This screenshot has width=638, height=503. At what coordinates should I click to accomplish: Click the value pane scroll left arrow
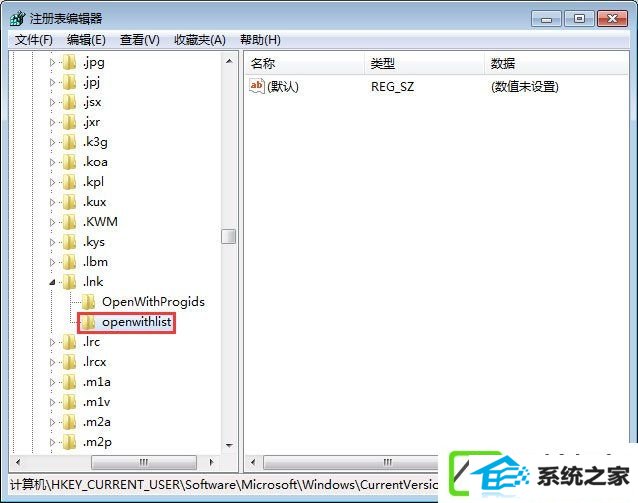coord(253,462)
